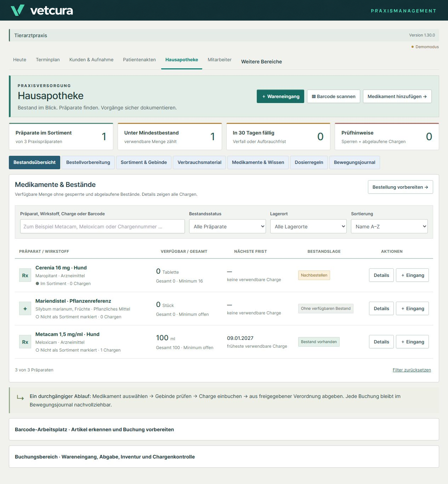
Task: Open the Mitarbeiter tab
Action: pos(220,59)
